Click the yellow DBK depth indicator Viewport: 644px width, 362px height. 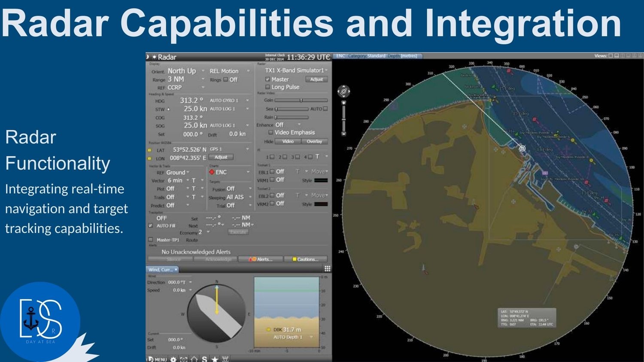pyautogui.click(x=269, y=330)
